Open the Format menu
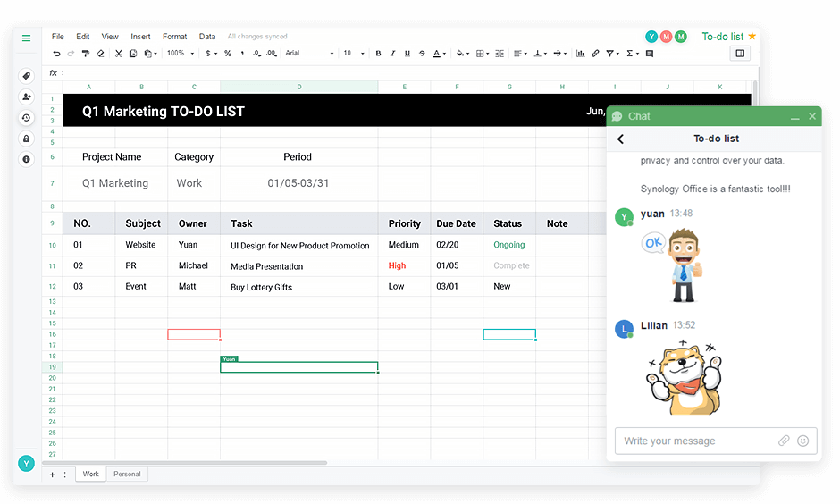 pos(174,37)
